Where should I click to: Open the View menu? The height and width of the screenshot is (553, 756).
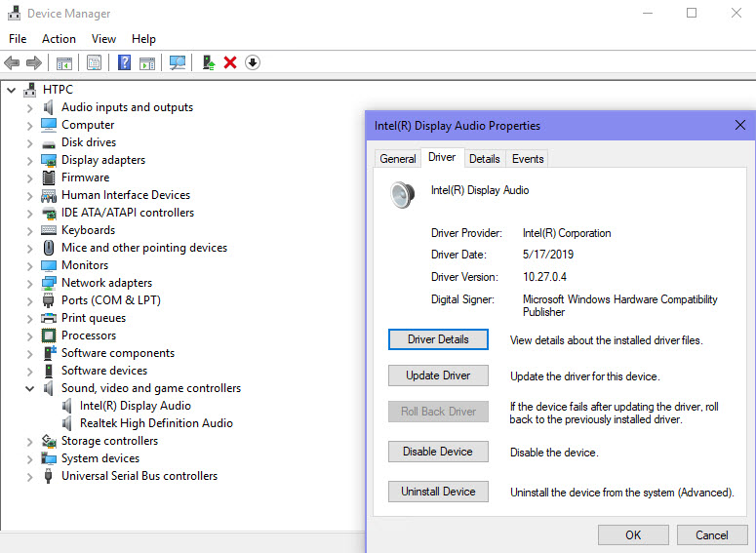103,39
